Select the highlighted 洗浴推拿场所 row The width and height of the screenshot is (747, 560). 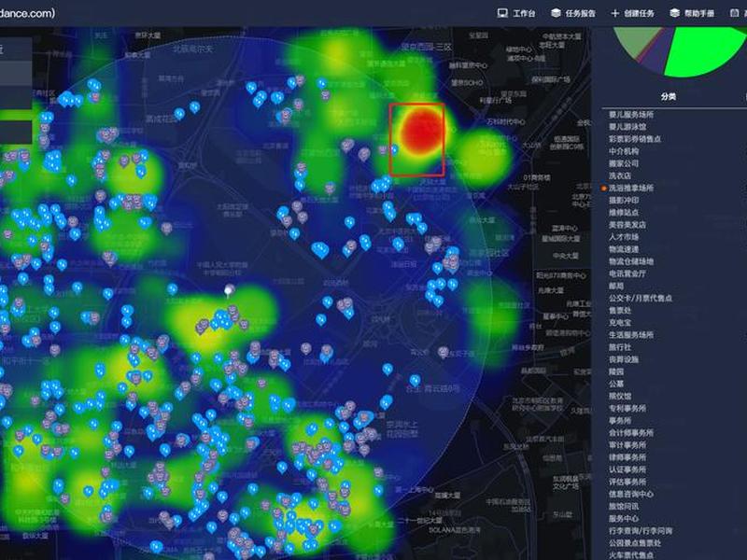coord(631,189)
